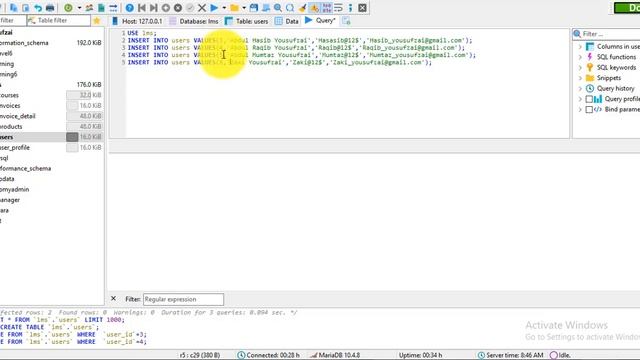Click the green Refresh icon
This screenshot has height=360, width=640.
point(68,8)
